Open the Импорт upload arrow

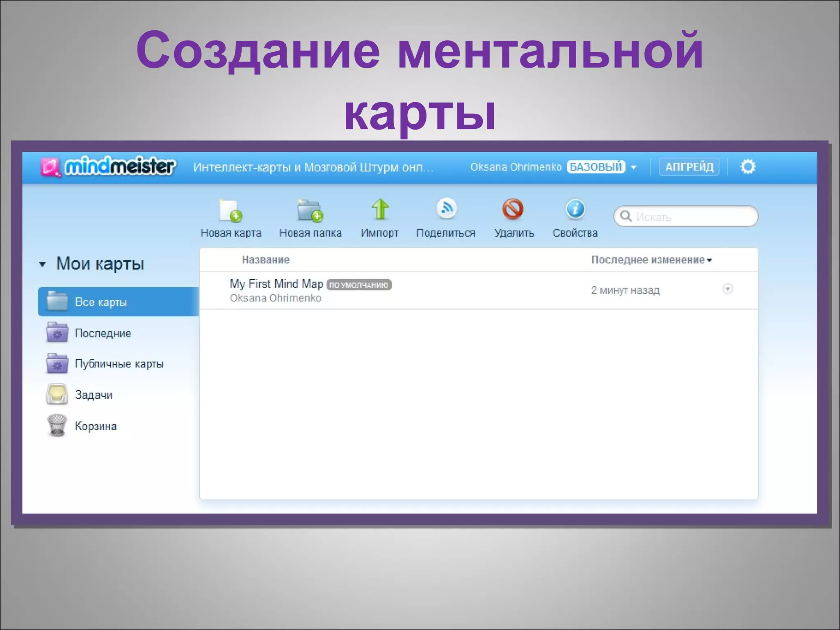[x=380, y=210]
